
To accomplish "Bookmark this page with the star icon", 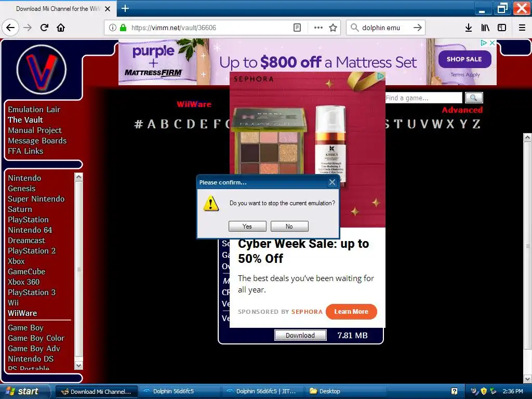I will pyautogui.click(x=333, y=28).
